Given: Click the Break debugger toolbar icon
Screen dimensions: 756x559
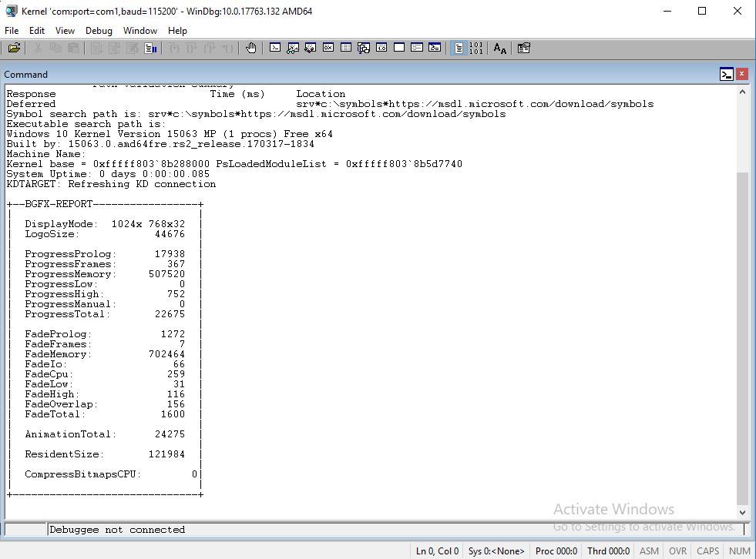Looking at the screenshot, I should click(x=151, y=48).
